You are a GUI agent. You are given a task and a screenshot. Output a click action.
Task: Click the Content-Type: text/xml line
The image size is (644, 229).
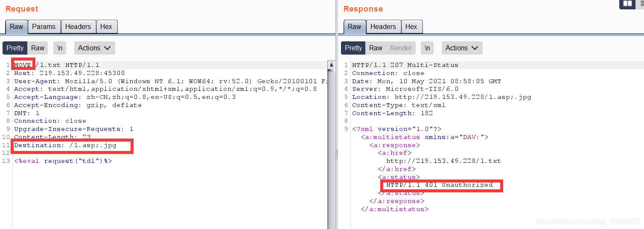[399, 105]
